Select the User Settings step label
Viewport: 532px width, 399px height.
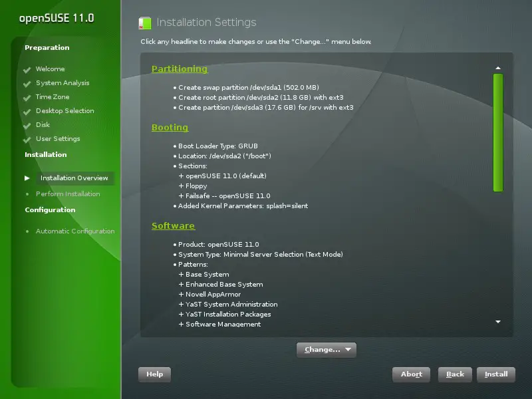(x=58, y=139)
